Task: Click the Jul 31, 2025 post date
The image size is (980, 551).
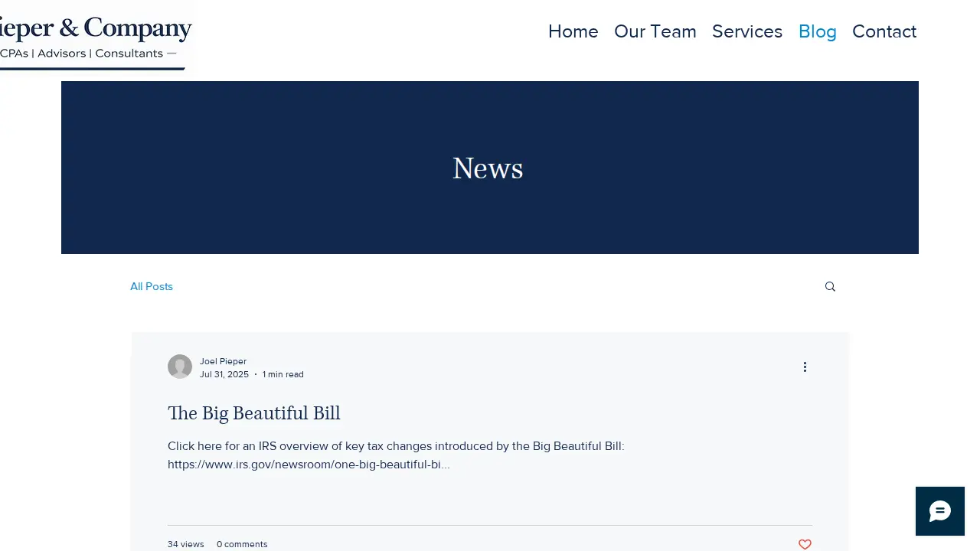Action: (x=224, y=374)
